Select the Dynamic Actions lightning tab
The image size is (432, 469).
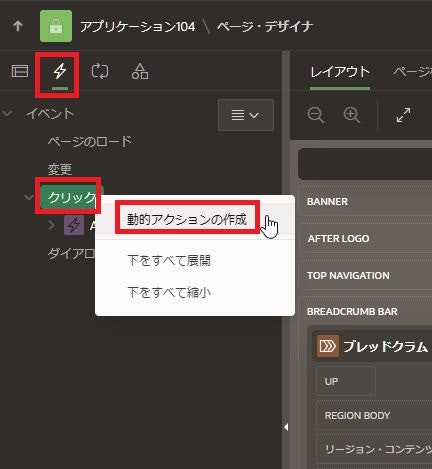coord(60,71)
